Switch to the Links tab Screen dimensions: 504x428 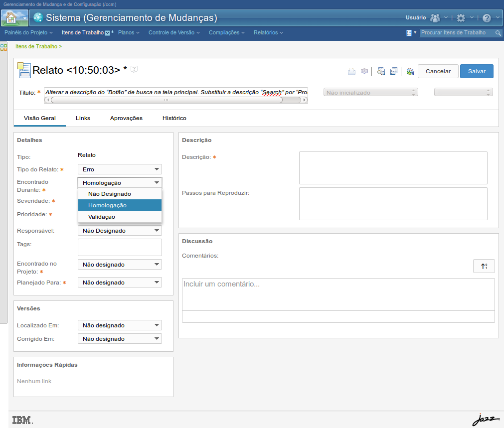[x=83, y=118]
